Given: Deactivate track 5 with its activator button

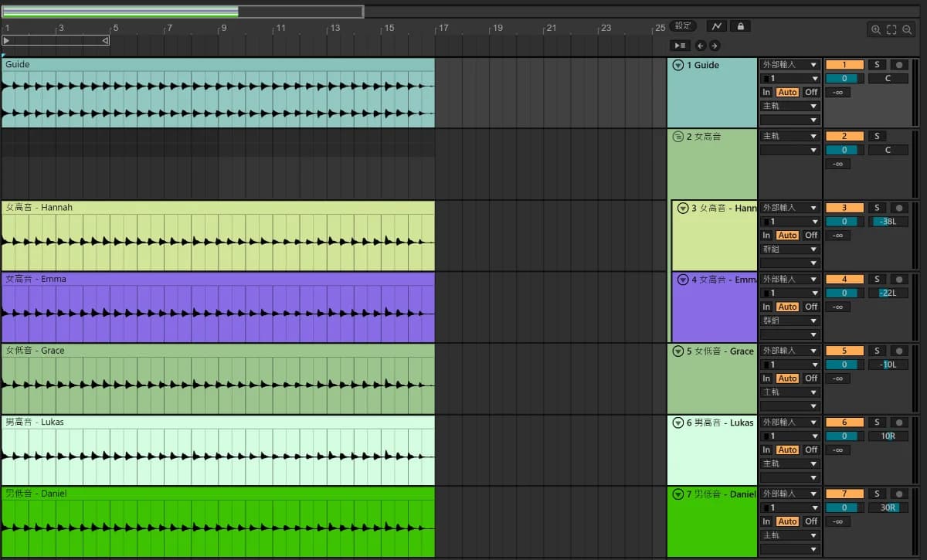Looking at the screenshot, I should point(844,351).
